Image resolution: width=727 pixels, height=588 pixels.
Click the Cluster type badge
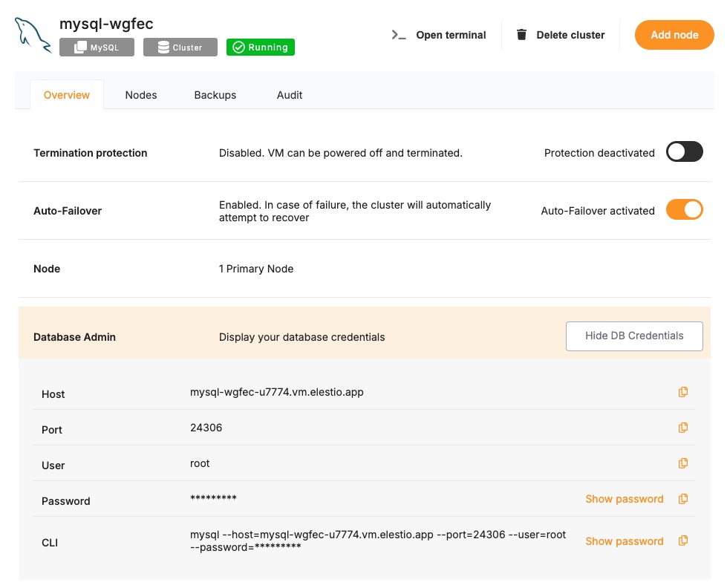coord(180,48)
